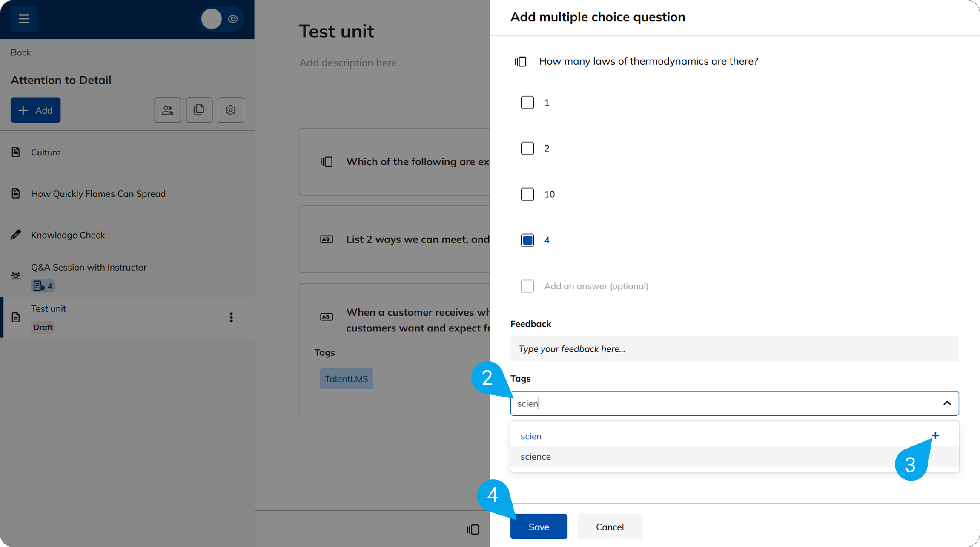
Task: Click the Back link
Action: tap(20, 52)
